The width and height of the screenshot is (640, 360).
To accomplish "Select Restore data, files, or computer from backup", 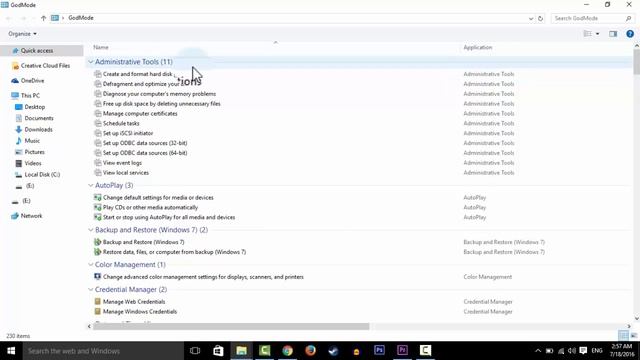I will click(x=174, y=252).
